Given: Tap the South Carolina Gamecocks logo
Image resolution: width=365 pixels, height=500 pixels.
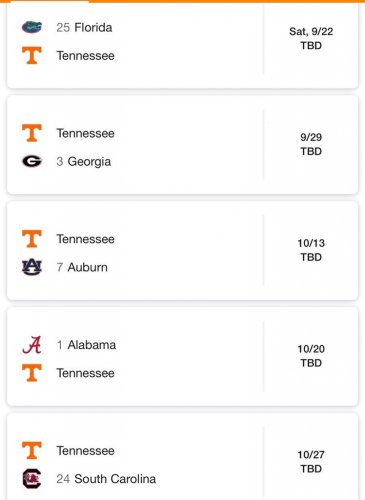Looking at the screenshot, I should click(32, 479).
